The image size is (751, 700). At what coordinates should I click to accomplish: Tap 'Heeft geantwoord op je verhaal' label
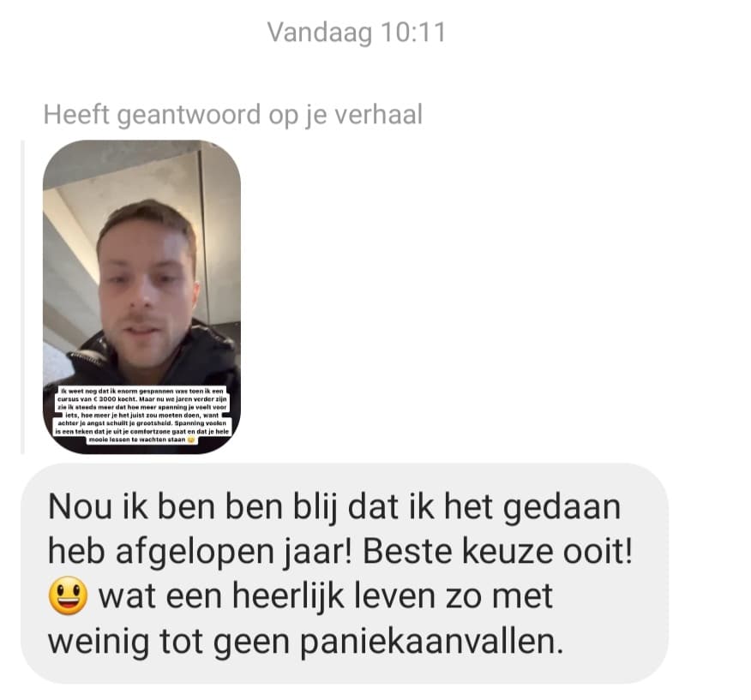pos(233,115)
